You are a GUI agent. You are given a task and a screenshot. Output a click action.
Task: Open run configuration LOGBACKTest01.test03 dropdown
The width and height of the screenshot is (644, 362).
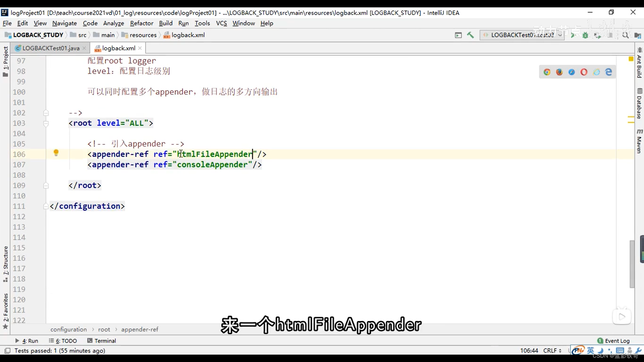pos(522,35)
